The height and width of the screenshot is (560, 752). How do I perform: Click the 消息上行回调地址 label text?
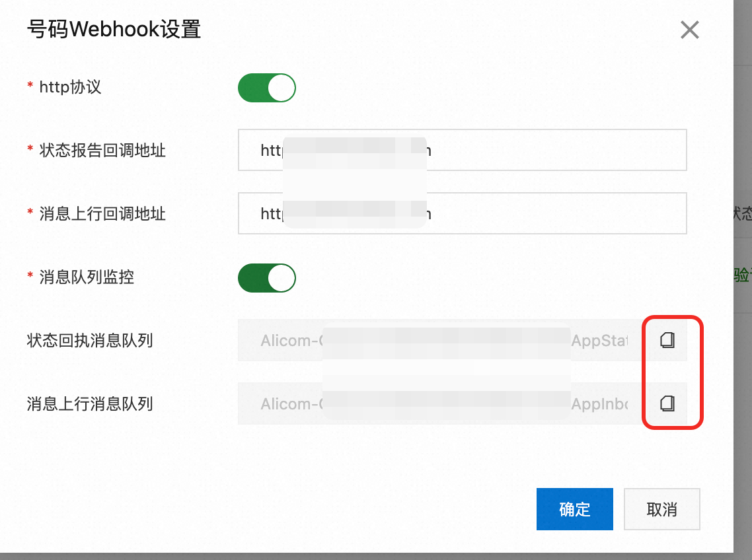[x=102, y=213]
